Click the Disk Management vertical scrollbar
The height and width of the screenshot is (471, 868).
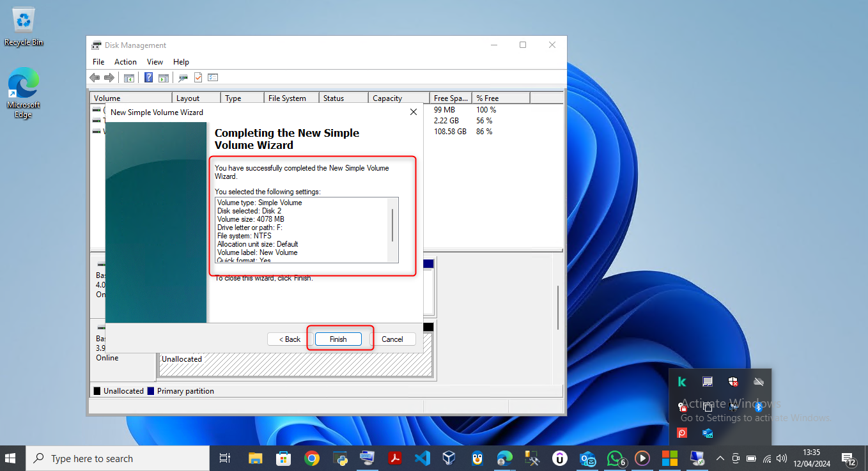coord(559,307)
